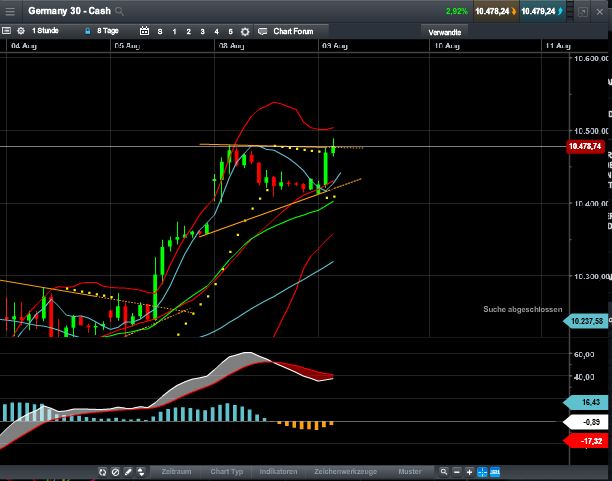Click the 05 Aug date label
The width and height of the screenshot is (612, 481).
click(x=127, y=46)
